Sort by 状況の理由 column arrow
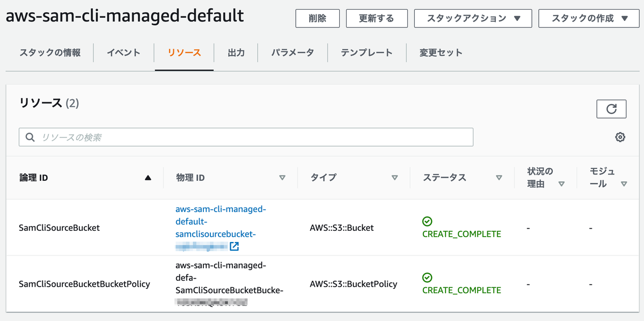The image size is (644, 321). coord(561,184)
